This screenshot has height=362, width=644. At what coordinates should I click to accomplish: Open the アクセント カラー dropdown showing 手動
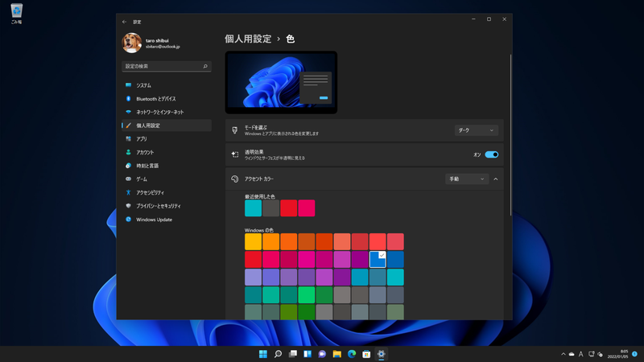click(466, 179)
